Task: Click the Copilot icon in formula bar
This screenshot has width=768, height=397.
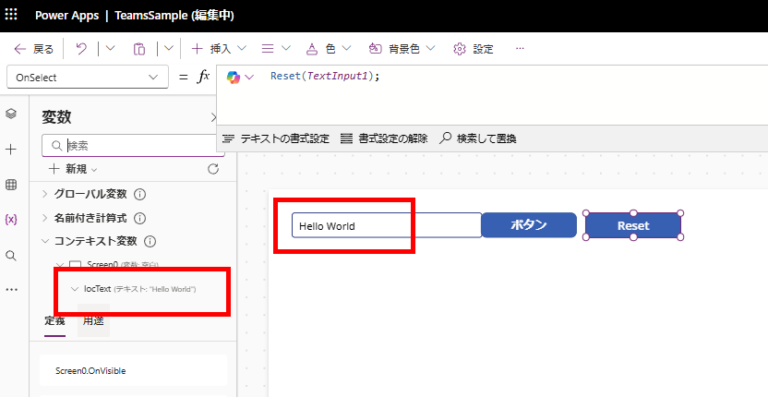Action: pyautogui.click(x=233, y=77)
